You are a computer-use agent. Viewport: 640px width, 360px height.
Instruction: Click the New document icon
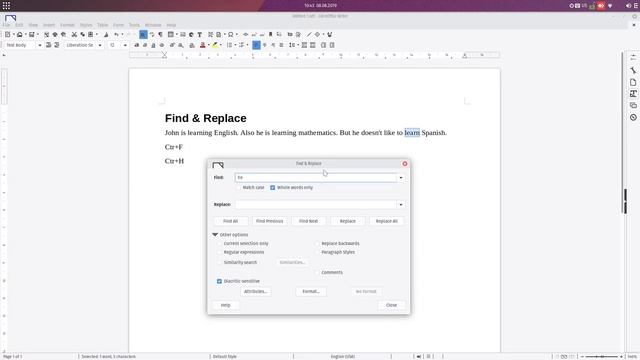point(7,35)
